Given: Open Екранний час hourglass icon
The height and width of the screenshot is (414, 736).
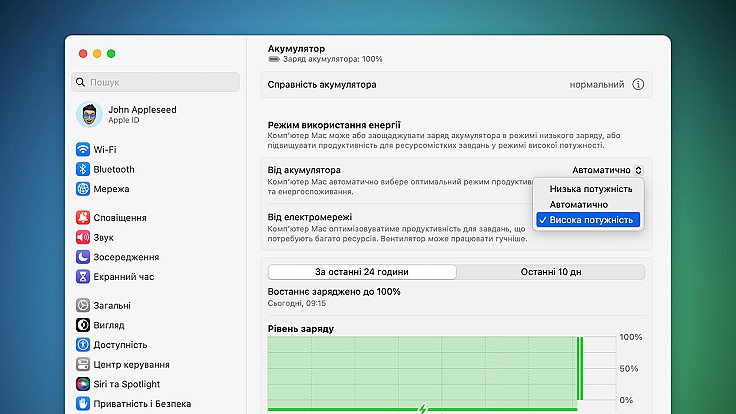Looking at the screenshot, I should pyautogui.click(x=83, y=276).
